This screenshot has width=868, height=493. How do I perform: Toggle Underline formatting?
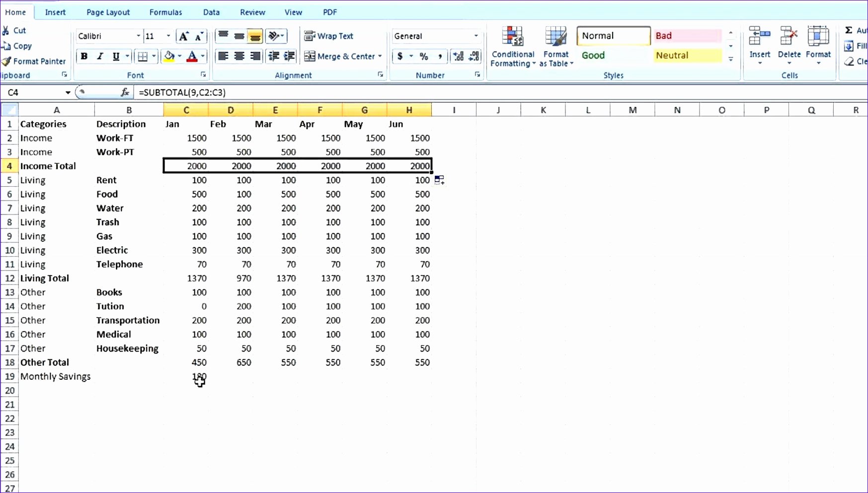pyautogui.click(x=116, y=56)
